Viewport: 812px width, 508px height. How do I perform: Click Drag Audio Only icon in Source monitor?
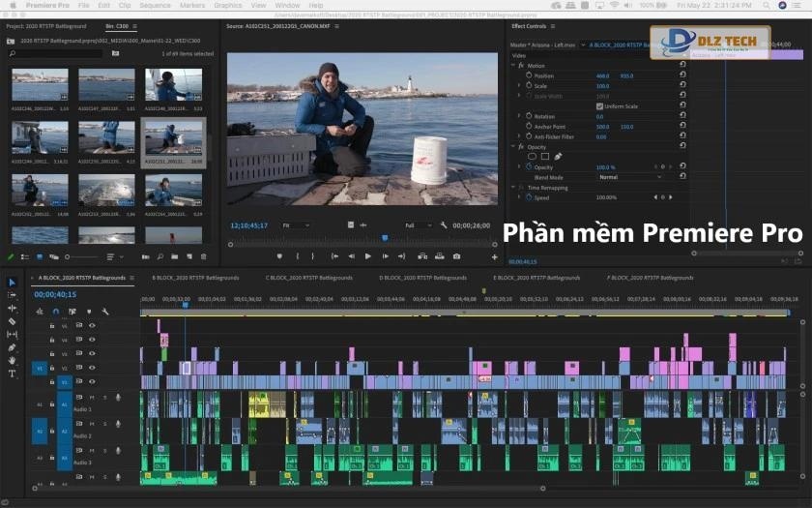[363, 224]
